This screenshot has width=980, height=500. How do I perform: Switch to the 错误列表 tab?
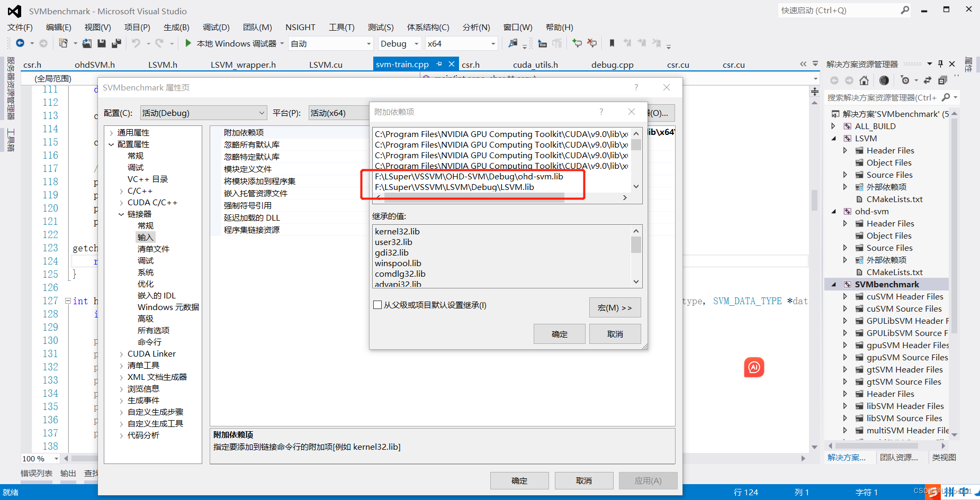click(37, 473)
